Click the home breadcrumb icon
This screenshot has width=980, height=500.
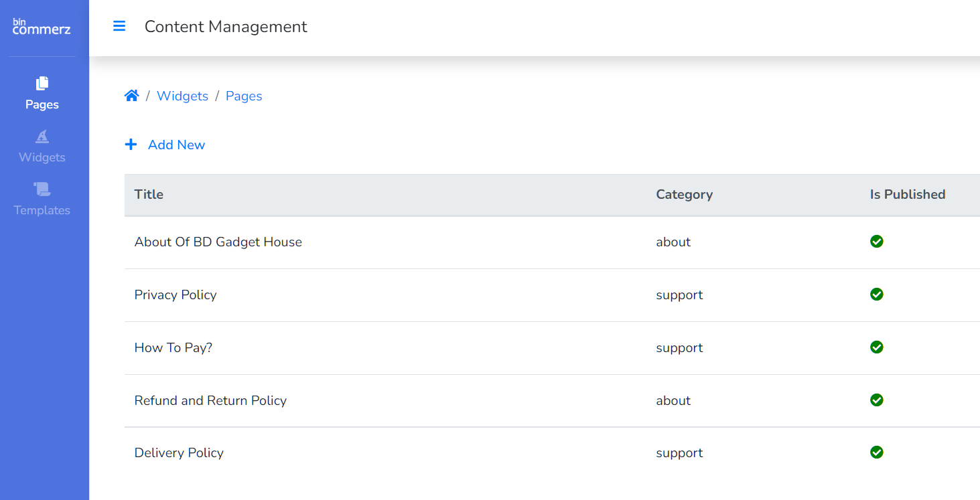(x=131, y=96)
